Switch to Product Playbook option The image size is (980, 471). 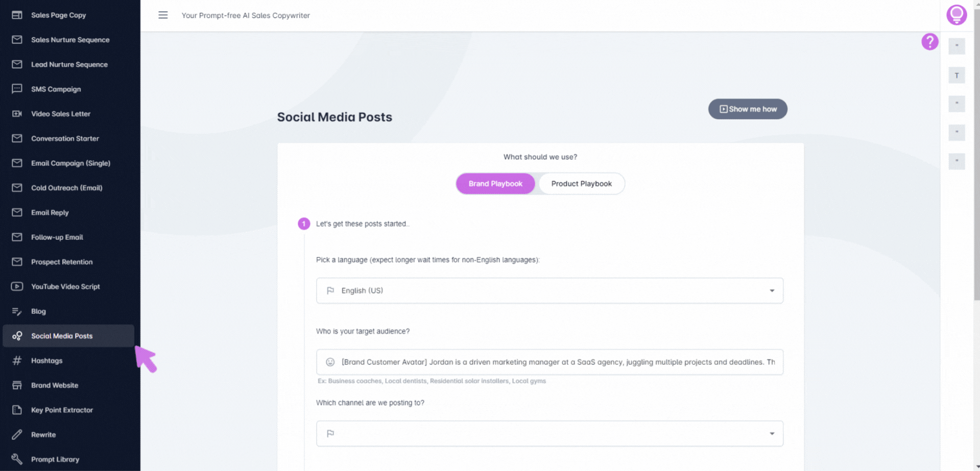tap(581, 184)
